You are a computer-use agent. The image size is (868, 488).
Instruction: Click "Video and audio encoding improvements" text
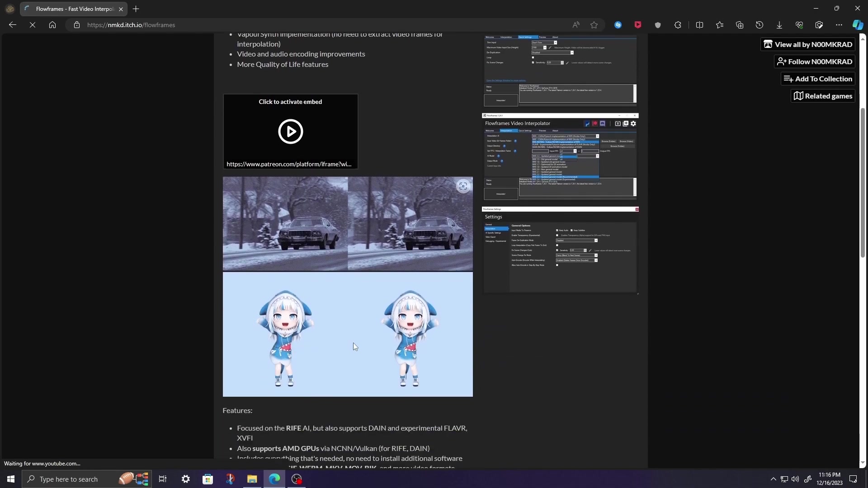(x=301, y=54)
